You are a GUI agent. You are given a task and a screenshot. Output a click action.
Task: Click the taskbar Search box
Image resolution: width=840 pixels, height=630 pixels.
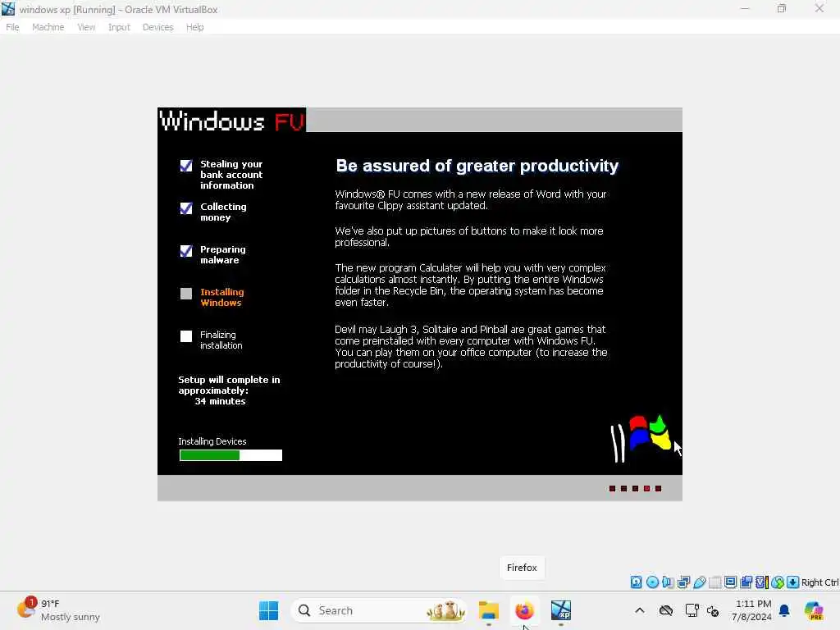pyautogui.click(x=379, y=610)
